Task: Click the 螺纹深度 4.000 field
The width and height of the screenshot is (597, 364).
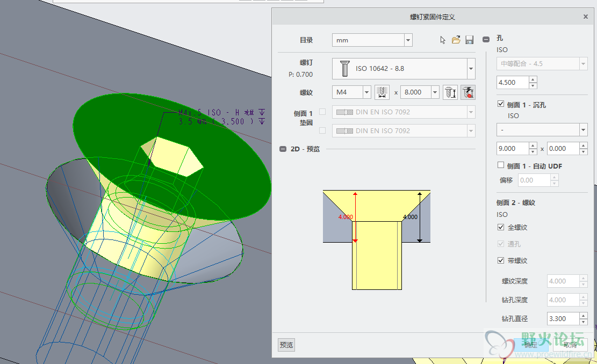Action: (x=563, y=281)
